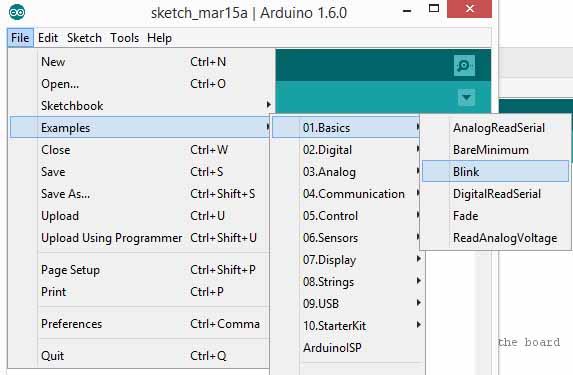Expand the 04.Communication submenu
The image size is (573, 375).
[x=347, y=194]
